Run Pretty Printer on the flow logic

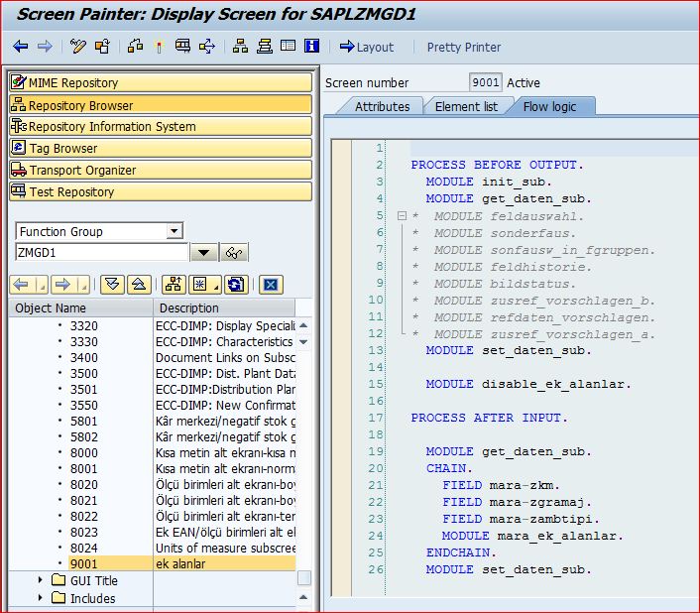click(464, 48)
